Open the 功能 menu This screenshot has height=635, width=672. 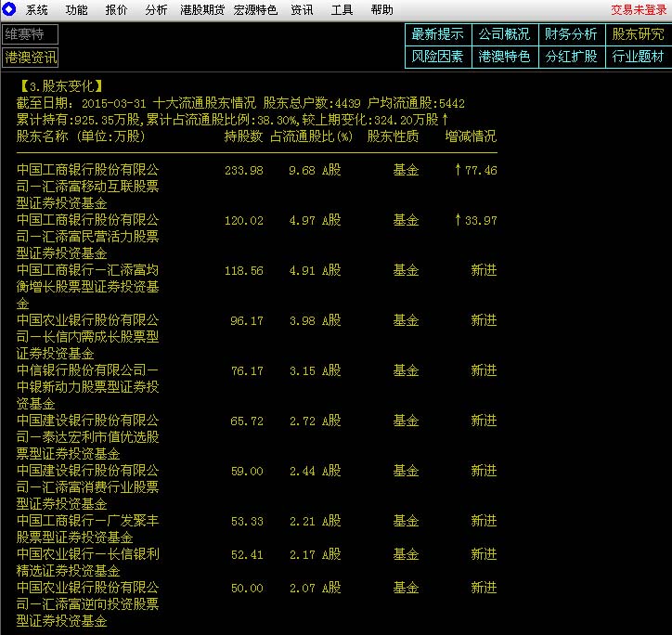click(x=77, y=10)
